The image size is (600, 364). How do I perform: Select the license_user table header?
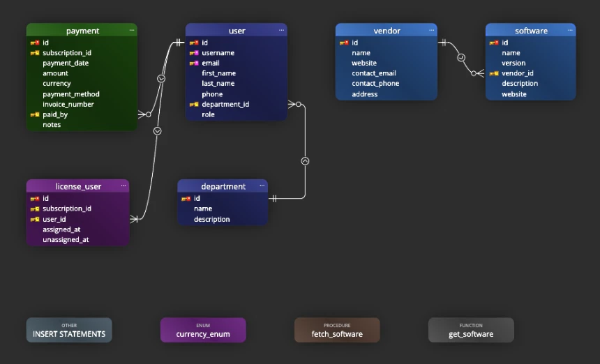(78, 185)
